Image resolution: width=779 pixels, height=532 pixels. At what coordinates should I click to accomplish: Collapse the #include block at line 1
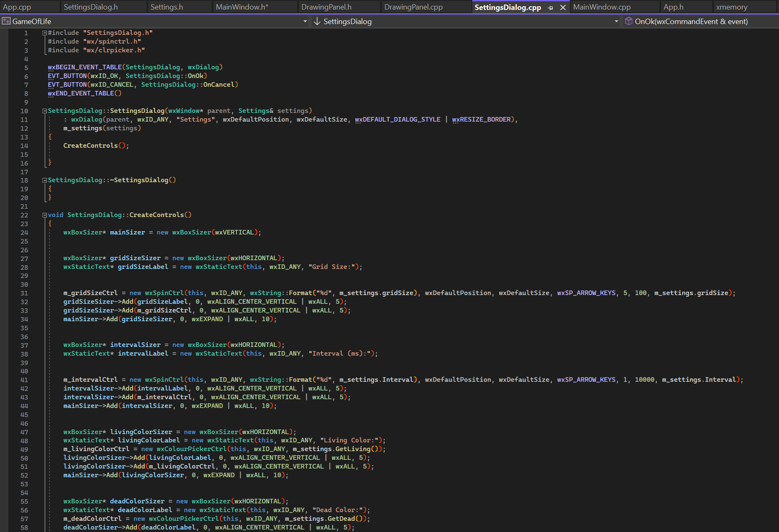[x=44, y=33]
